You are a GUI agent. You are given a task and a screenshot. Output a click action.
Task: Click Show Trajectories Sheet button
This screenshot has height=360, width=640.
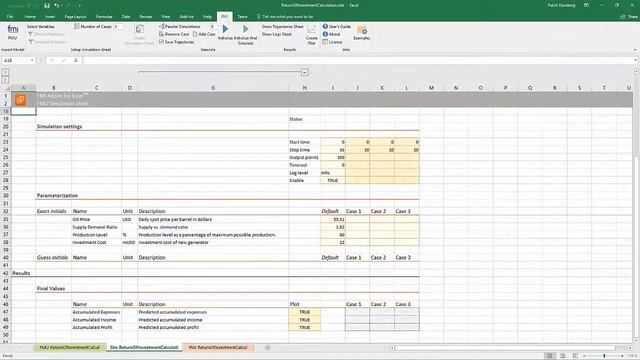pyautogui.click(x=282, y=26)
